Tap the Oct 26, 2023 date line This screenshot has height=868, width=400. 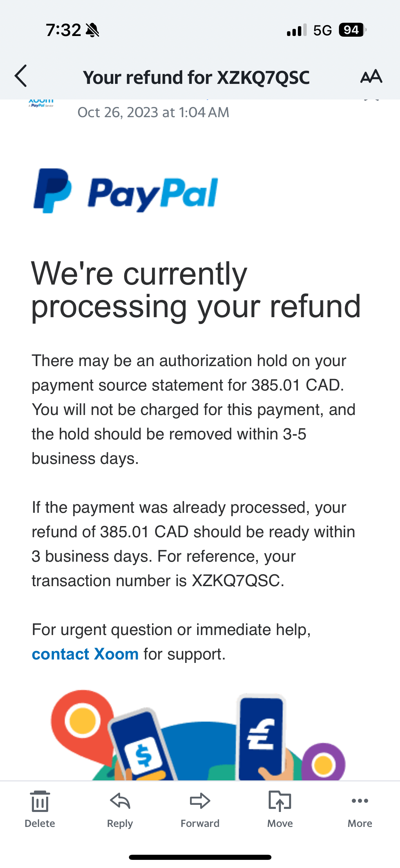153,112
